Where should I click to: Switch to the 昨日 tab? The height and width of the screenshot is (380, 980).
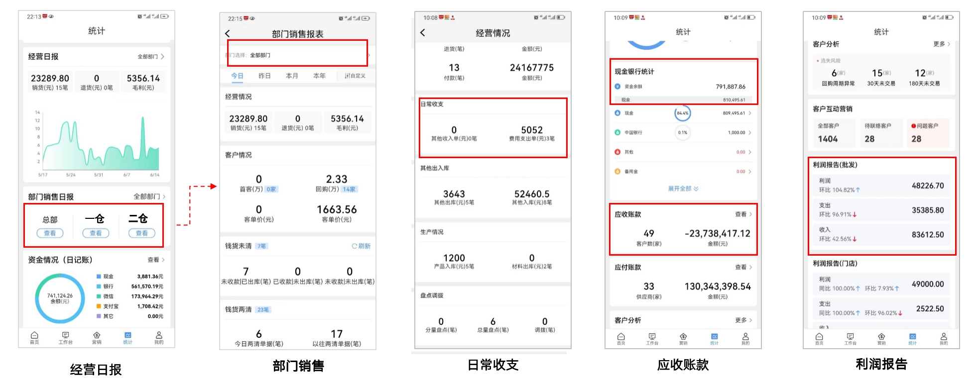tap(264, 76)
